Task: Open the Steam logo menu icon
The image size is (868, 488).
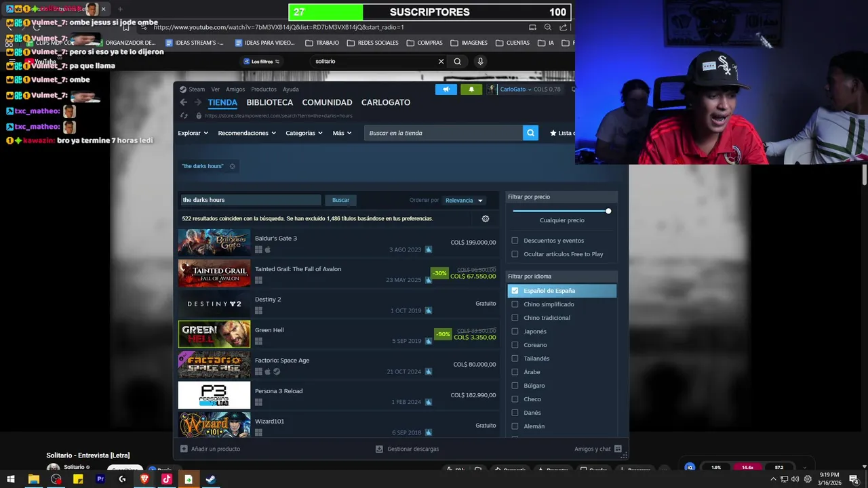Action: (x=183, y=89)
